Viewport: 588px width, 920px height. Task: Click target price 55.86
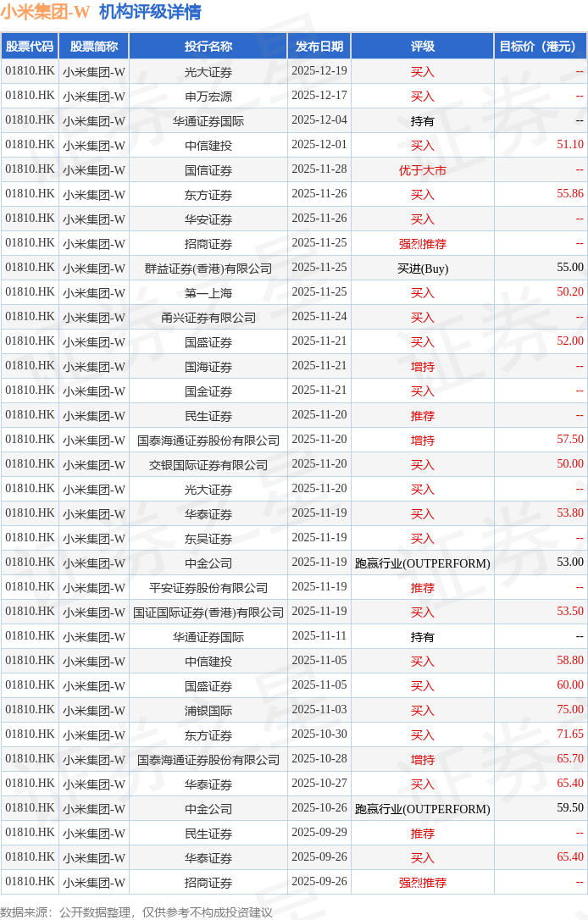click(570, 194)
